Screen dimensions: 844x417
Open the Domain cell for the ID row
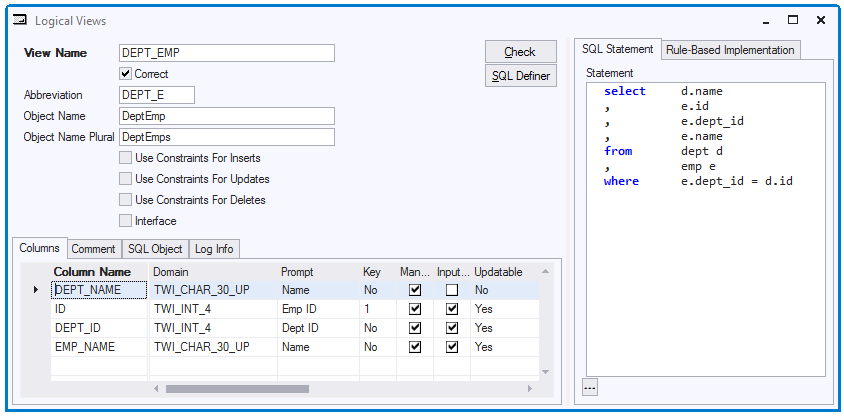coord(214,309)
